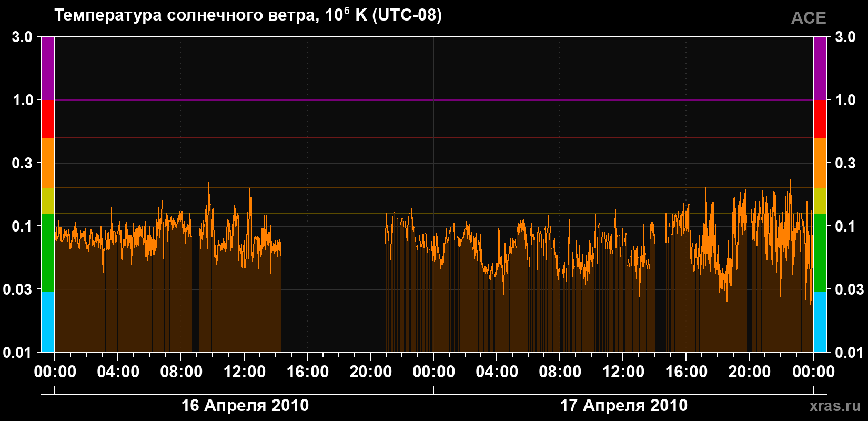Click the 08:00 time label for 16 Апреля

181,372
